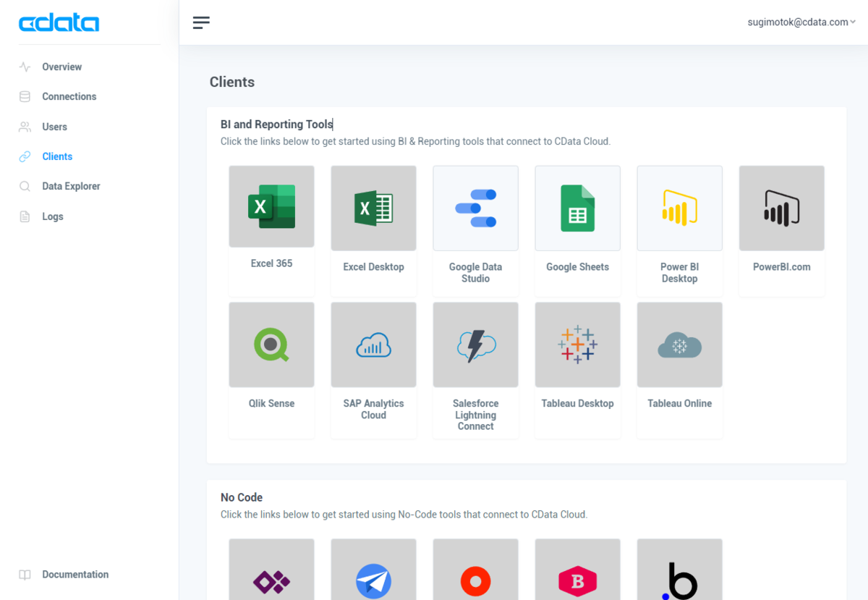Click the Documentation book icon
The image size is (868, 600).
(x=25, y=575)
